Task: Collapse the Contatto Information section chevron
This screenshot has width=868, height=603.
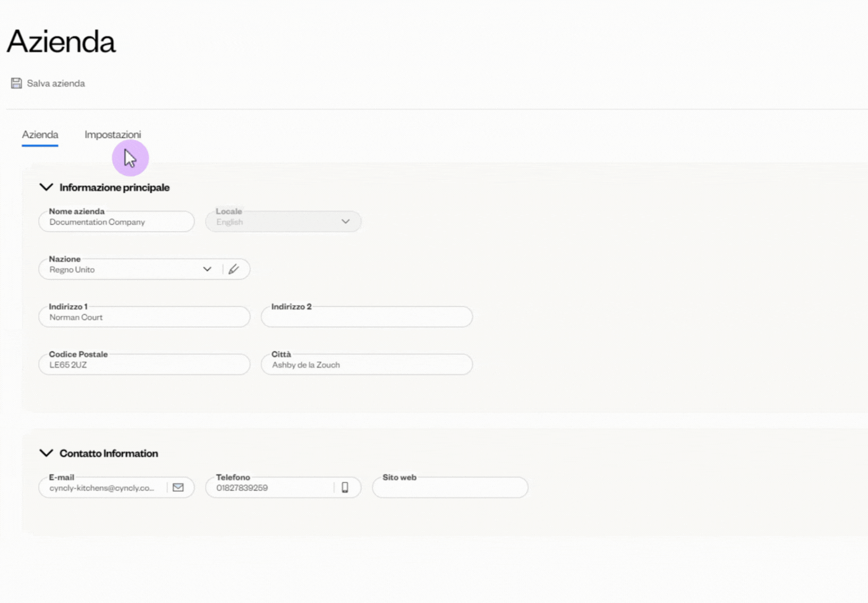Action: click(46, 453)
